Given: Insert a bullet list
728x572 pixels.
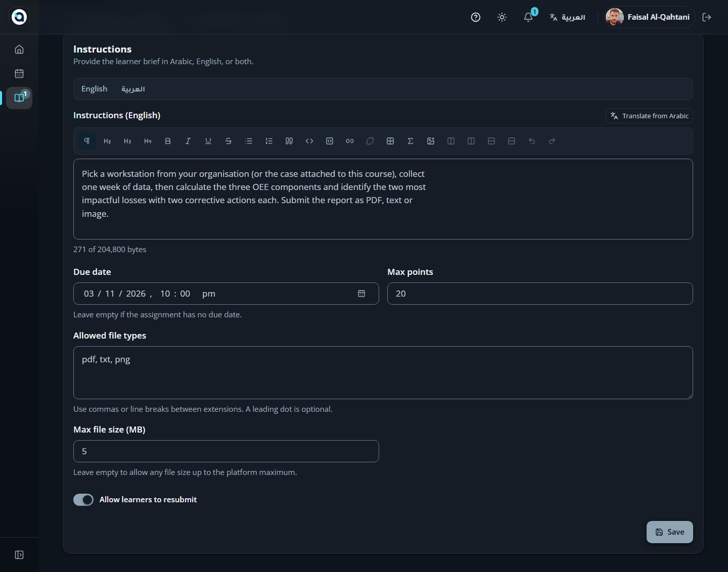Looking at the screenshot, I should click(249, 141).
